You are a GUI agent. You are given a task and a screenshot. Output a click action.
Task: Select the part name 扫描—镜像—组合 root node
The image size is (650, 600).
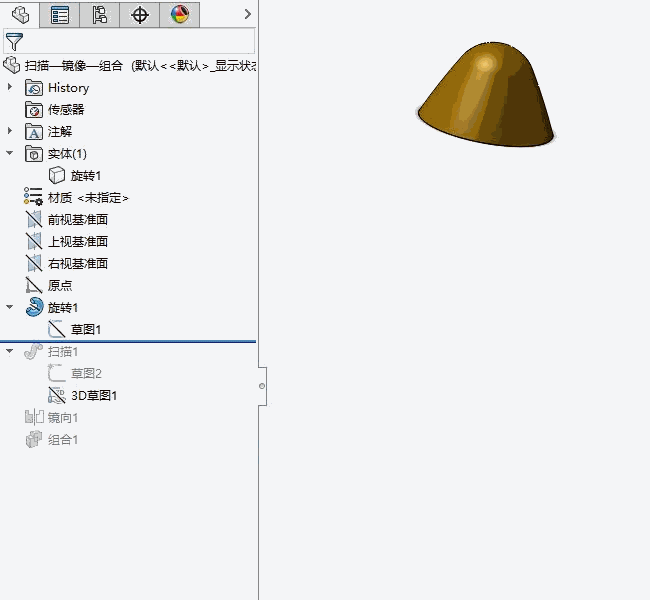(x=74, y=66)
